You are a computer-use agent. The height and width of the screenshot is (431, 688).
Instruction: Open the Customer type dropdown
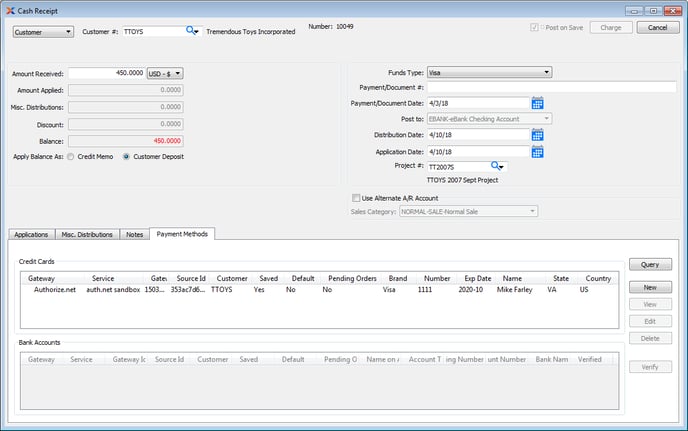click(43, 31)
